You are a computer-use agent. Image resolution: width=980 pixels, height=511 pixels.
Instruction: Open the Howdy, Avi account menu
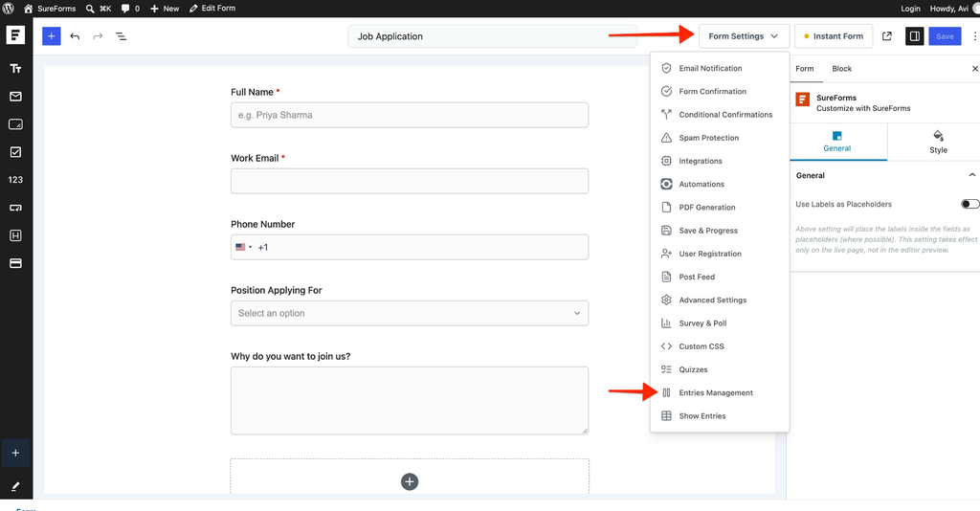(954, 9)
